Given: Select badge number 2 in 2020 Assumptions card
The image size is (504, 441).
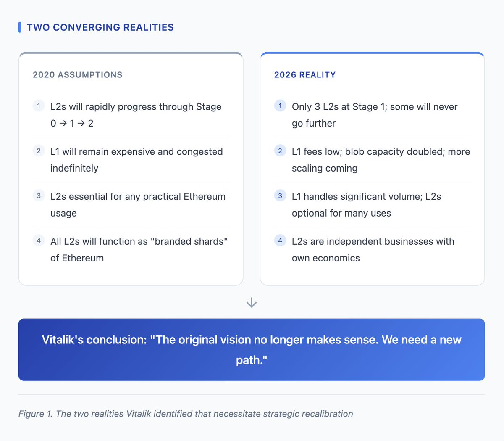Looking at the screenshot, I should [39, 151].
